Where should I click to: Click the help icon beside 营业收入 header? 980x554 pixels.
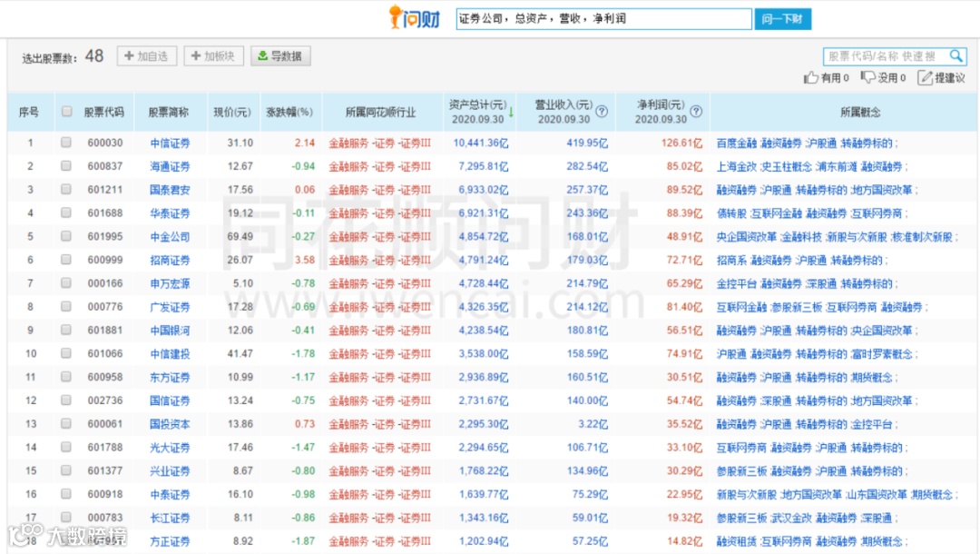point(602,112)
